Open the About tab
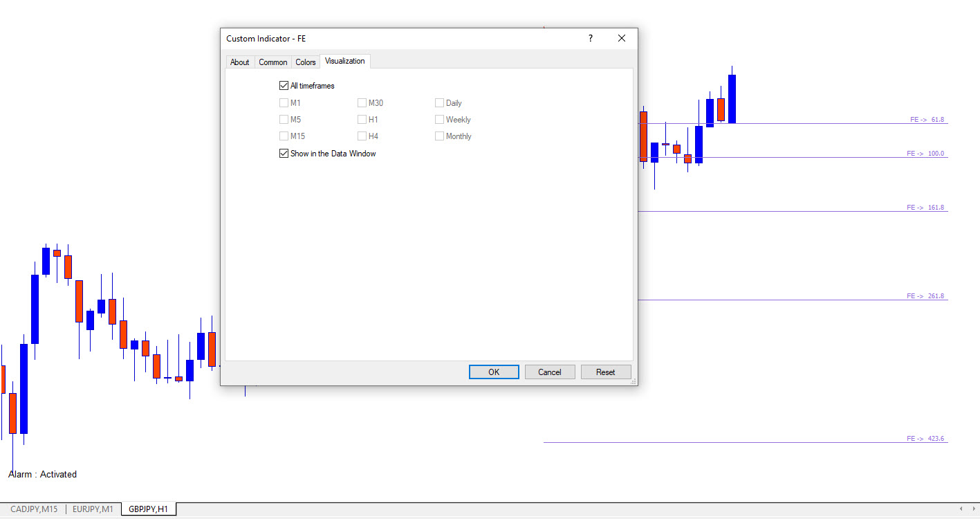 click(239, 62)
